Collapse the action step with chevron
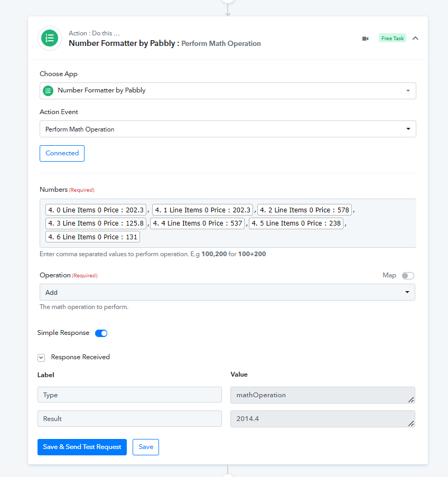This screenshot has width=448, height=477. [415, 39]
